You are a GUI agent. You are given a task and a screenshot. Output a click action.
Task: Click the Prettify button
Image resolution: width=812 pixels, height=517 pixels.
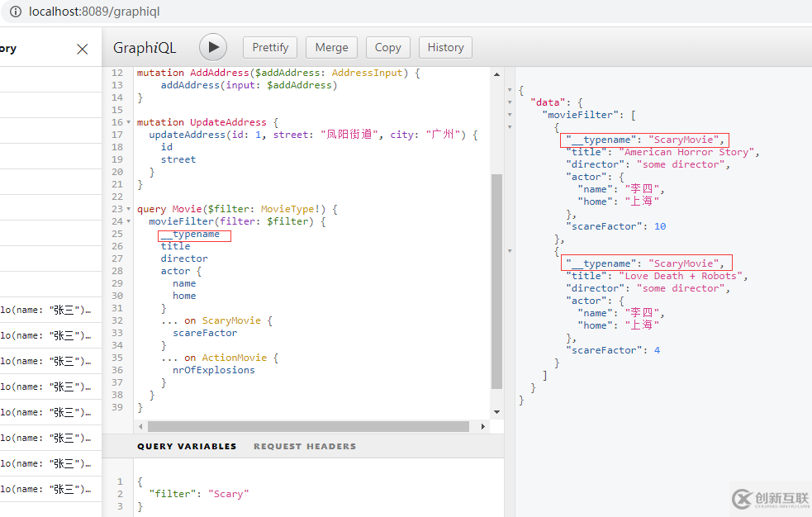(x=269, y=47)
